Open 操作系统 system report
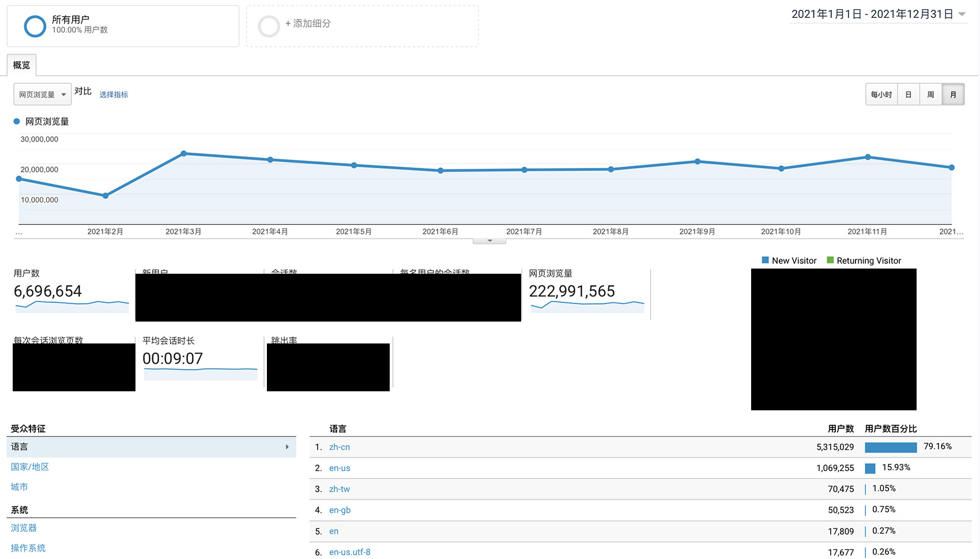Screen dimensions: 980x559 coord(28,548)
